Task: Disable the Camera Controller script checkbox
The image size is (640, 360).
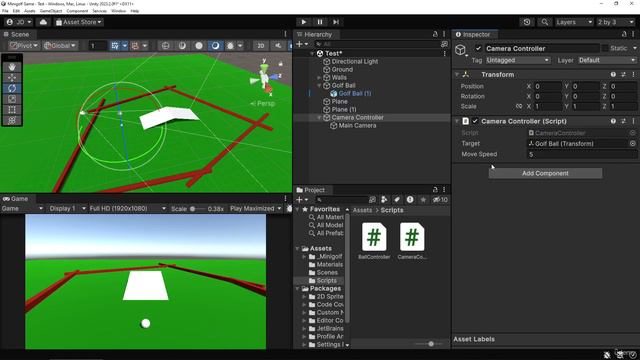Action: (475, 121)
